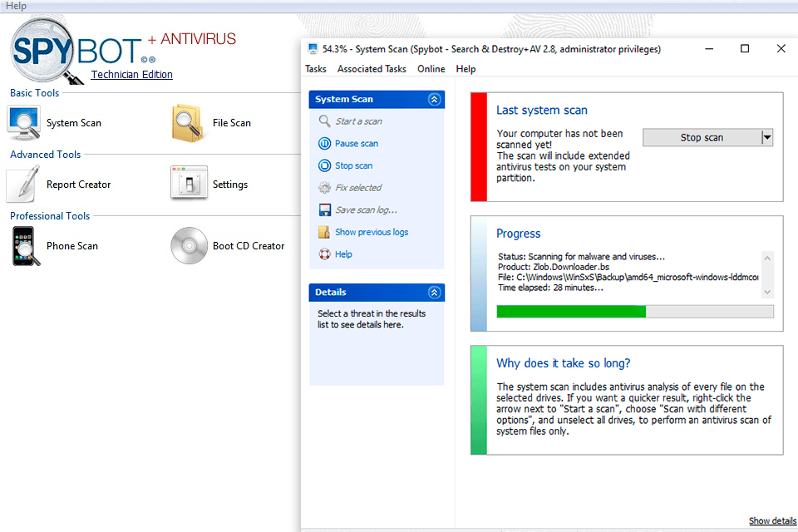Open Help menu of Spybot main window

(16, 6)
